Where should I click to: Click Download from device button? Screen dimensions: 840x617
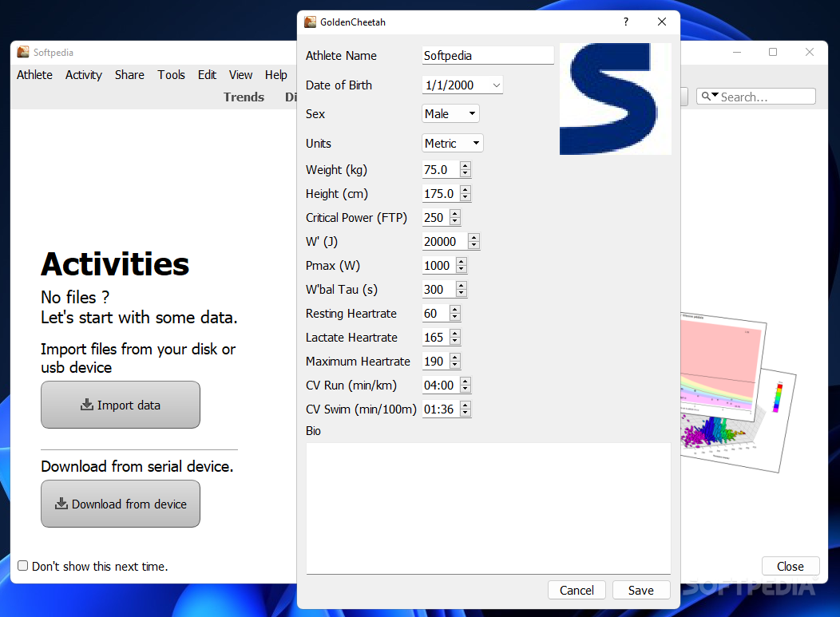click(121, 504)
